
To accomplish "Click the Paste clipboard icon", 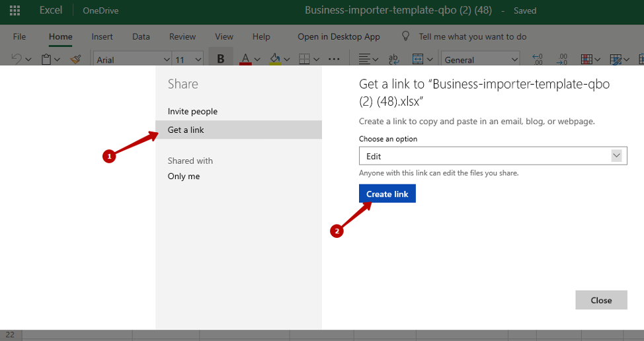I will pyautogui.click(x=46, y=59).
